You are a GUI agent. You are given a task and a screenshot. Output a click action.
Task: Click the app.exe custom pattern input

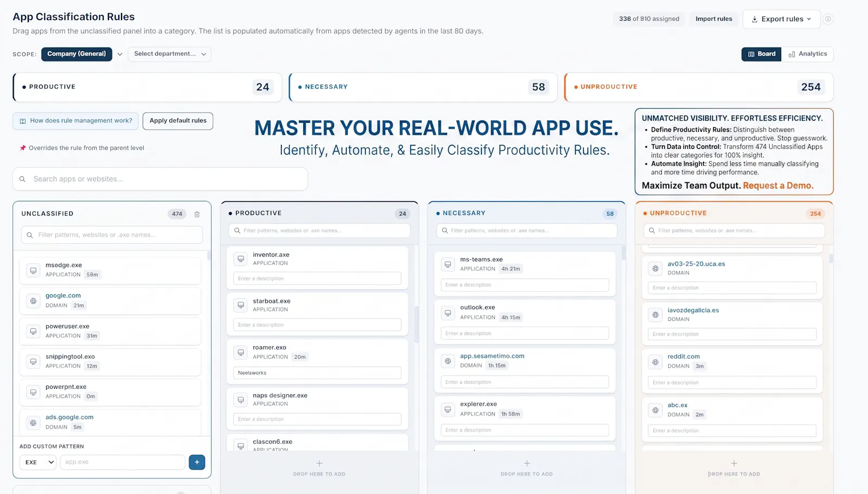tap(123, 463)
